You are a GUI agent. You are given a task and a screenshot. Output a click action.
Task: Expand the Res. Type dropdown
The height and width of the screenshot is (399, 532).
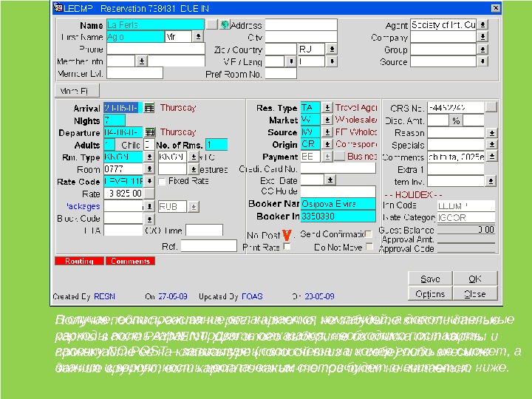[x=327, y=108]
